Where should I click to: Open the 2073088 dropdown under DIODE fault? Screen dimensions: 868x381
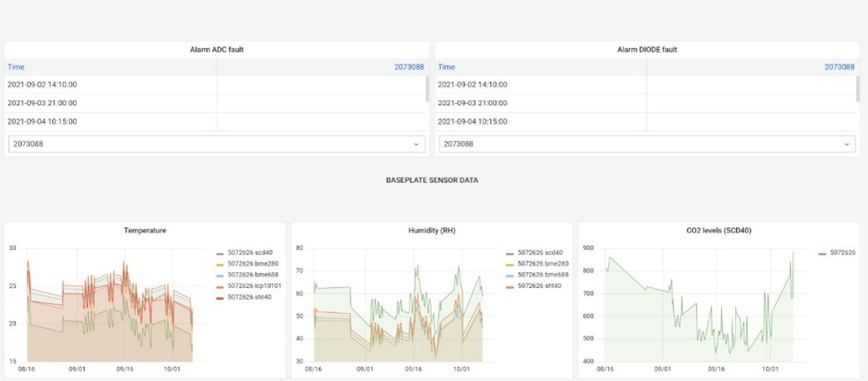[x=646, y=144]
